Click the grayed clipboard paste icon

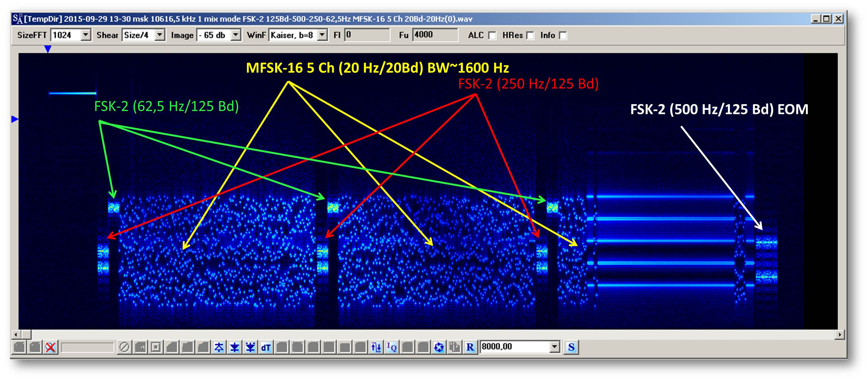coord(455,347)
